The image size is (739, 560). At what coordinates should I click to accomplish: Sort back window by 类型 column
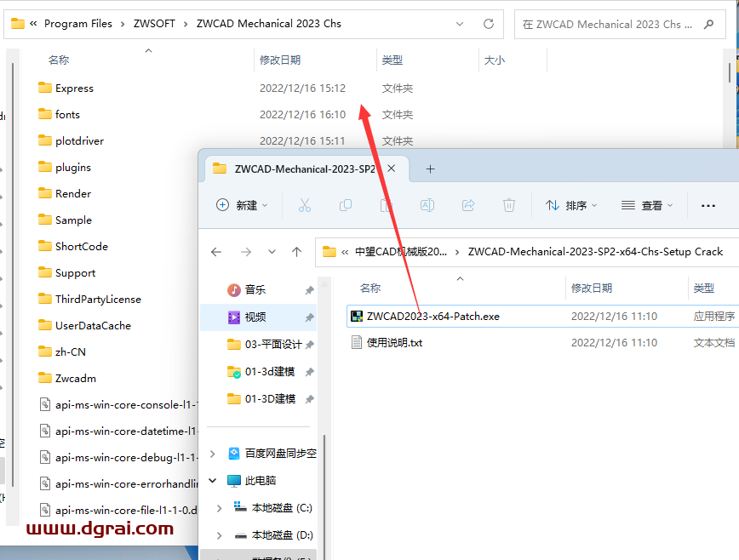click(392, 60)
